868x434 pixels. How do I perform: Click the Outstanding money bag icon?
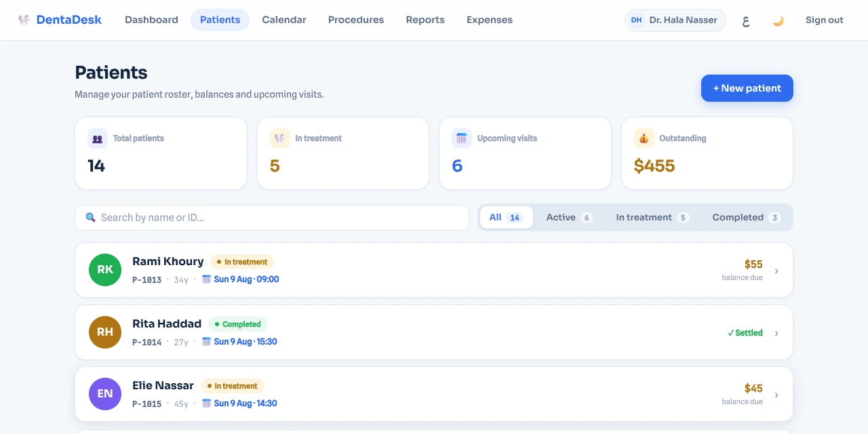(x=644, y=138)
